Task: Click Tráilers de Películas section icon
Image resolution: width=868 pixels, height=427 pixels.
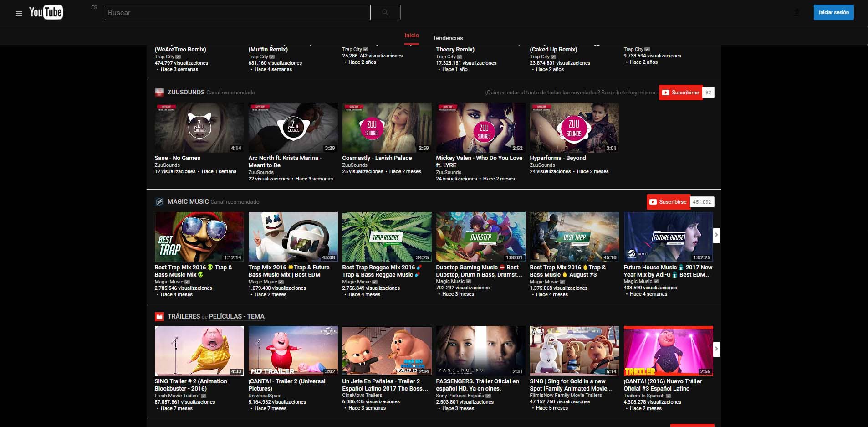Action: pos(159,317)
